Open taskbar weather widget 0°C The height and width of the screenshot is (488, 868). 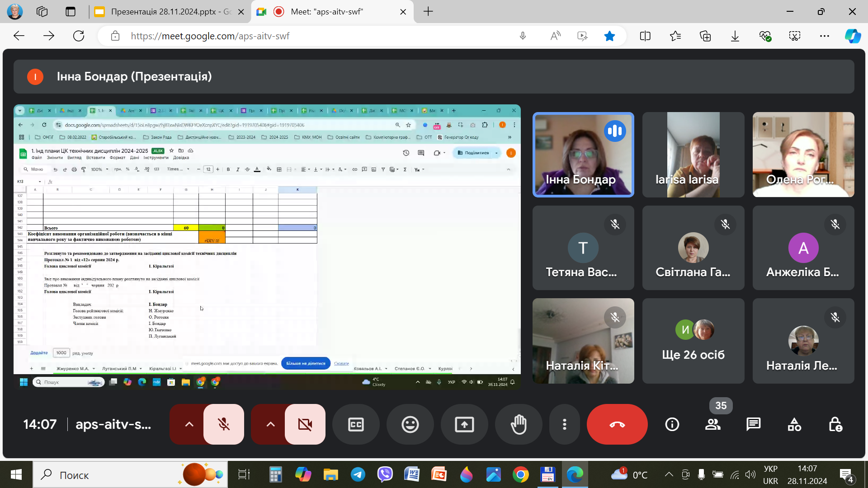coord(629,474)
